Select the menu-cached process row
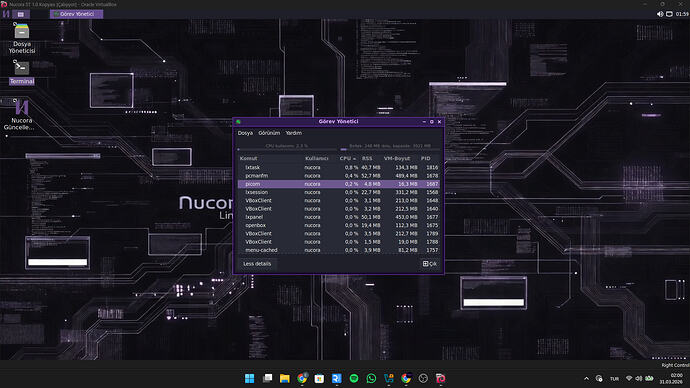The image size is (690, 388). tap(339, 250)
